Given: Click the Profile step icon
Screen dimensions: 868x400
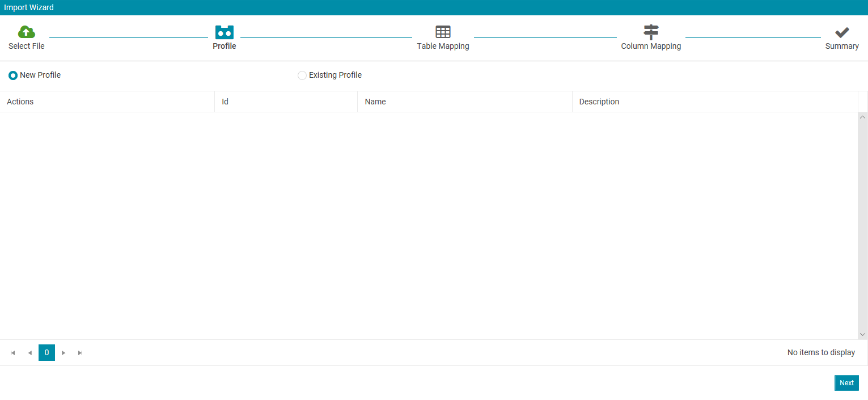Looking at the screenshot, I should [x=225, y=32].
